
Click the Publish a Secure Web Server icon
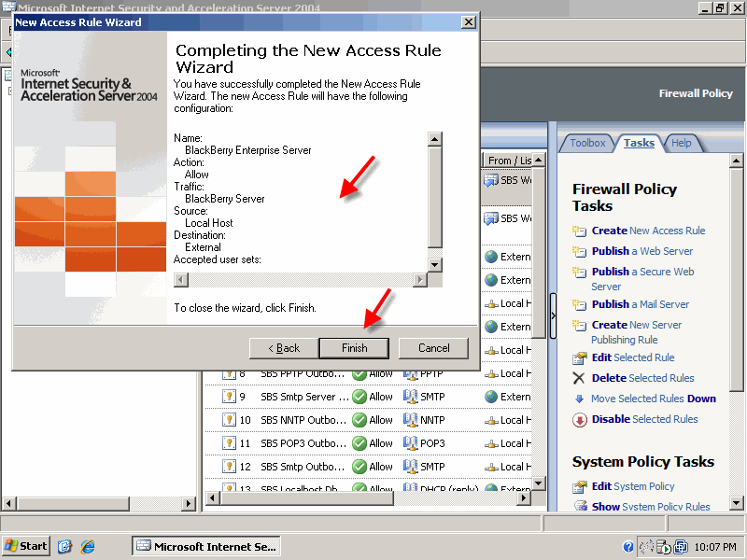click(x=579, y=272)
